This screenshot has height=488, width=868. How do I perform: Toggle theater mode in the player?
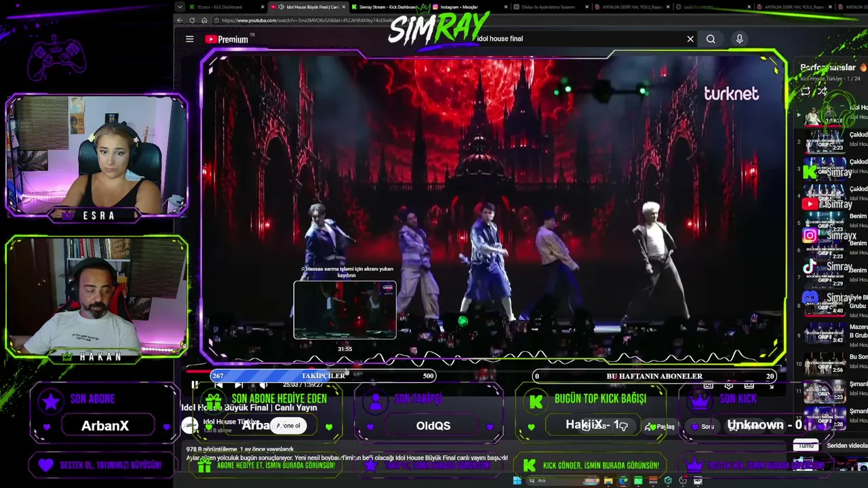point(749,385)
